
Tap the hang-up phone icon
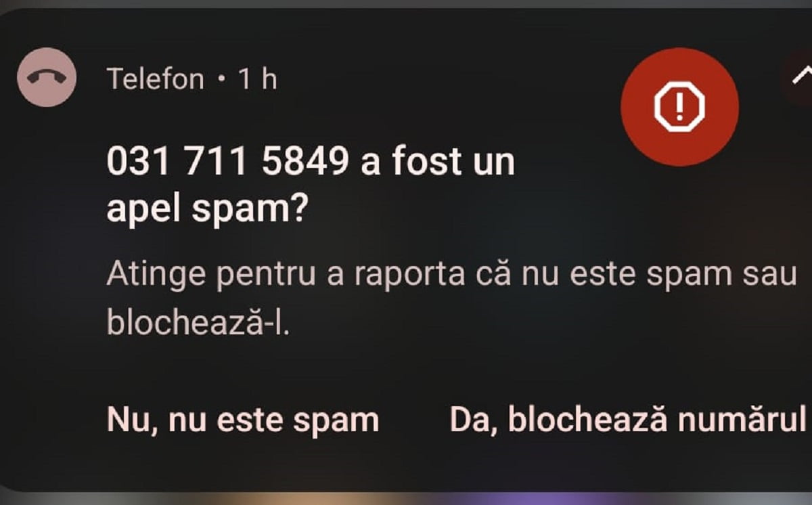[x=46, y=77]
